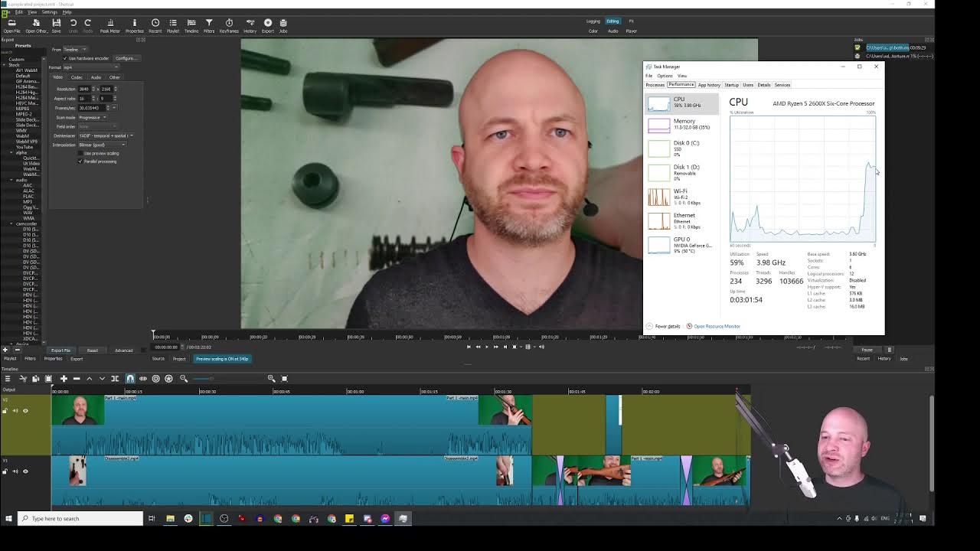This screenshot has width=980, height=551.
Task: Click the Windows taskbar search box
Action: click(80, 519)
